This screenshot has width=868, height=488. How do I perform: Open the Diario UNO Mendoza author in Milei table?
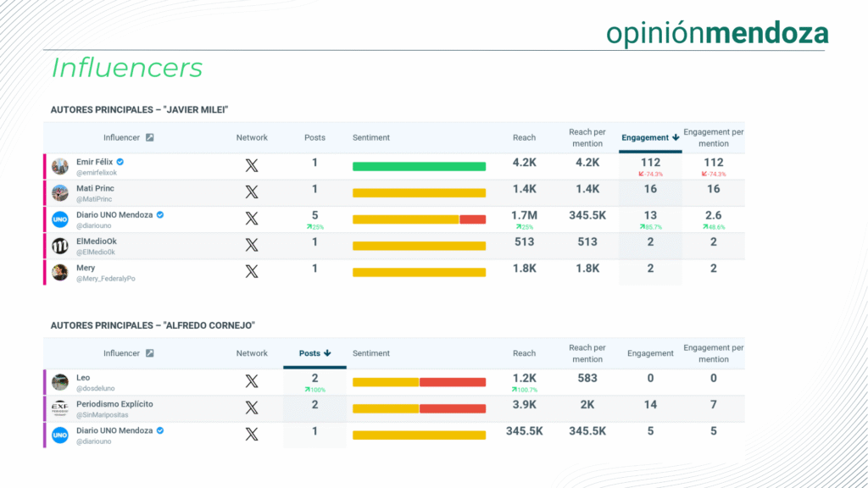tap(114, 215)
